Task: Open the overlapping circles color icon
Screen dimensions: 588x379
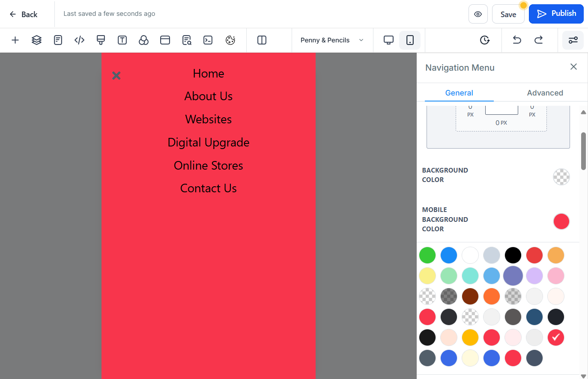Action: [143, 40]
